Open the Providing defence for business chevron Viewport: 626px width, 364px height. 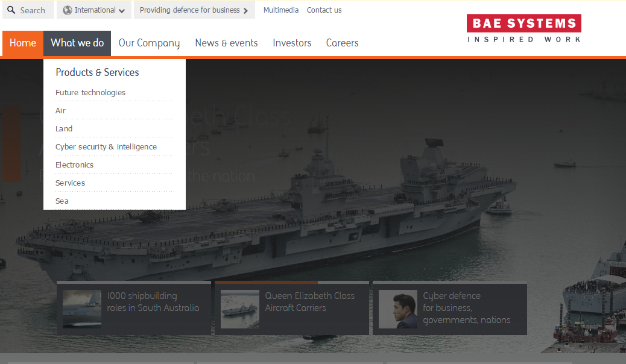[x=245, y=11]
